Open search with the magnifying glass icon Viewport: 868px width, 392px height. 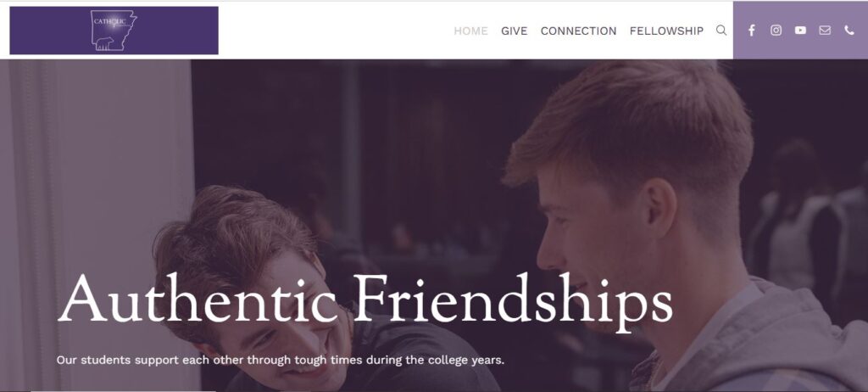721,31
